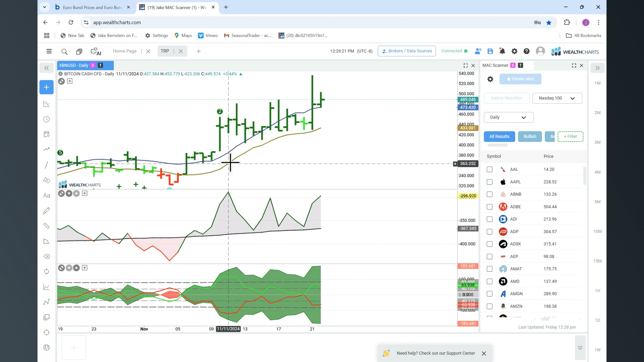Screen dimensions: 644x362
Task: Open the calendar events sidebar icon
Action: click(x=47, y=134)
